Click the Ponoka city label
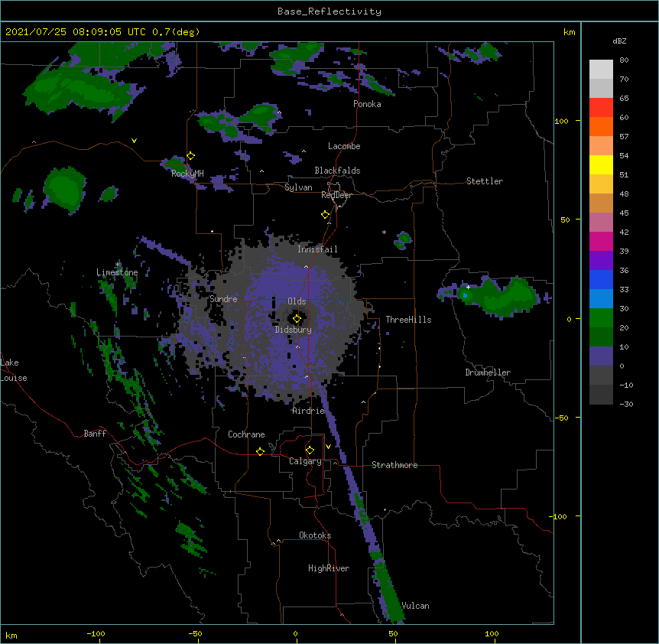Viewport: 659px width, 644px height. pos(367,104)
